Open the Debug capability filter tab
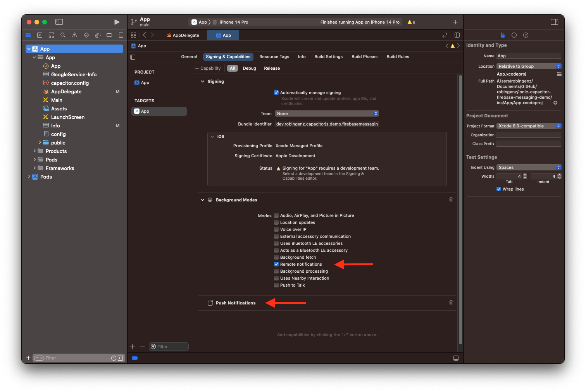 (x=249, y=68)
